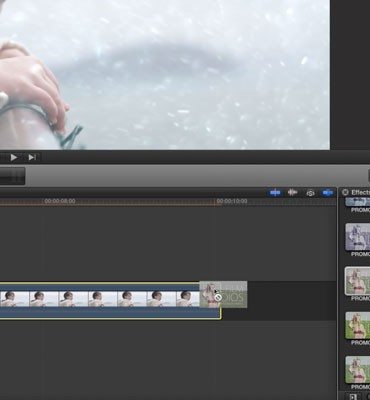Toggle audio skimming waveform icon
Viewport: 370px width, 400px height.
293,193
